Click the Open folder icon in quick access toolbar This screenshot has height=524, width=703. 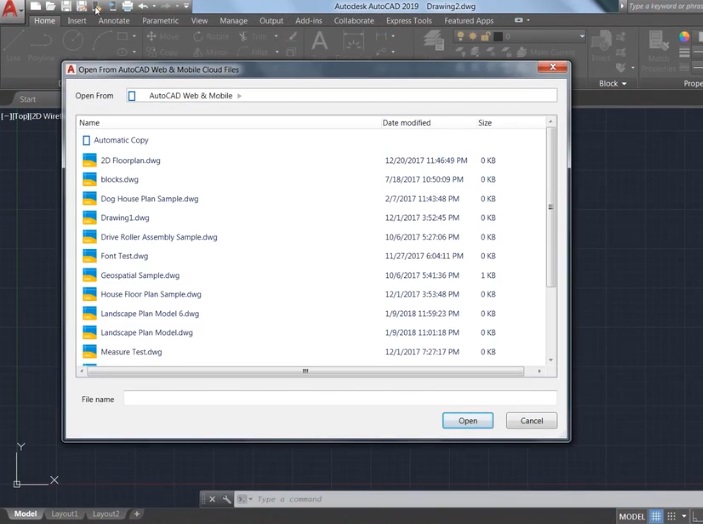click(51, 6)
